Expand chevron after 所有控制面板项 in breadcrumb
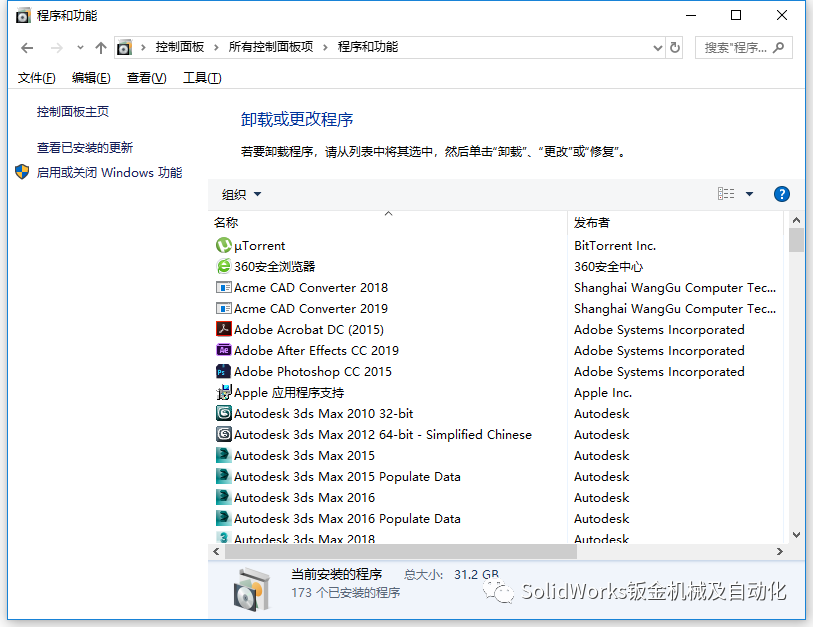813x627 pixels. pyautogui.click(x=325, y=48)
